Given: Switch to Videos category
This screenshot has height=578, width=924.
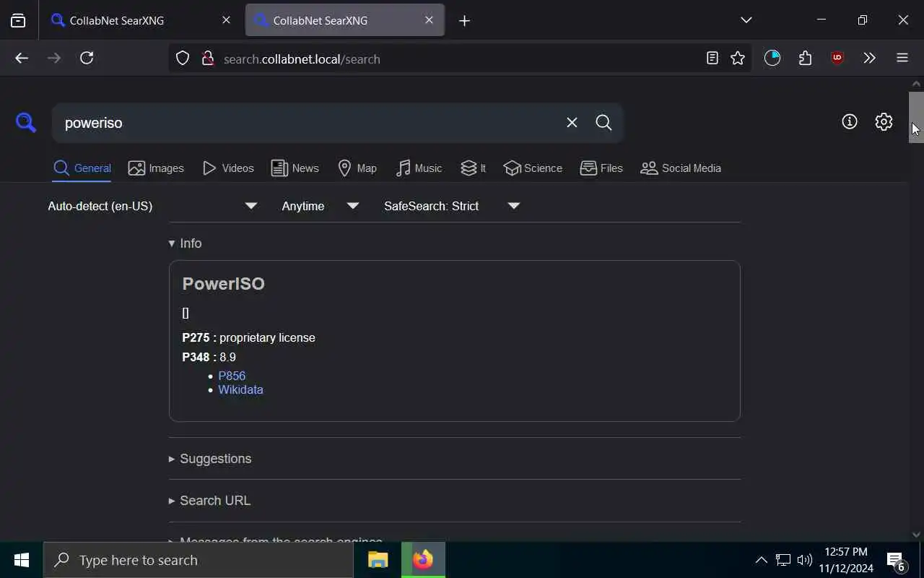Looking at the screenshot, I should coord(228,168).
